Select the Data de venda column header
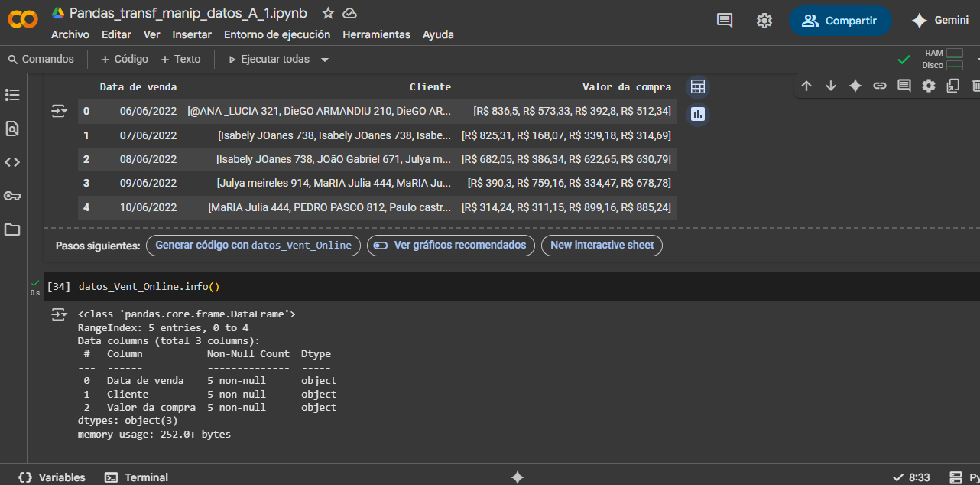The height and width of the screenshot is (485, 980). click(x=138, y=87)
